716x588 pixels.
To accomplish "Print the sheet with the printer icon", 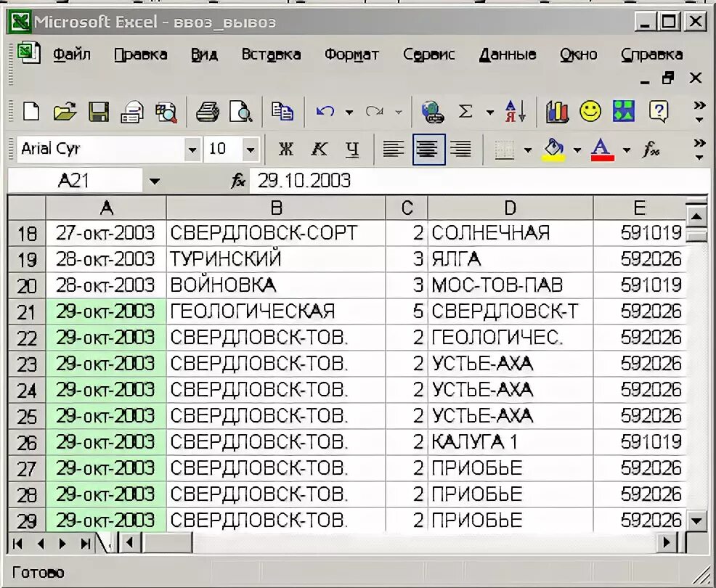I will pyautogui.click(x=207, y=111).
